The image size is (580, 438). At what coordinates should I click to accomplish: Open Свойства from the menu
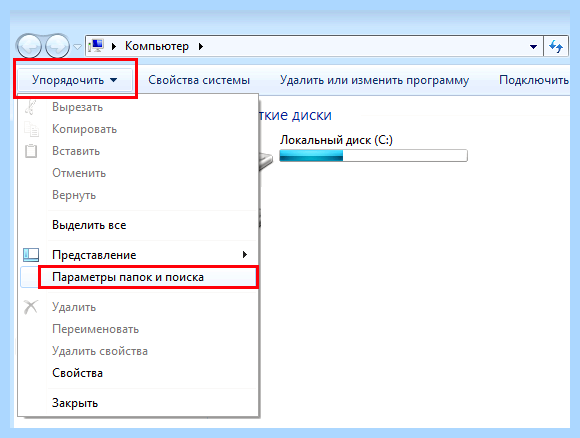coord(139,373)
